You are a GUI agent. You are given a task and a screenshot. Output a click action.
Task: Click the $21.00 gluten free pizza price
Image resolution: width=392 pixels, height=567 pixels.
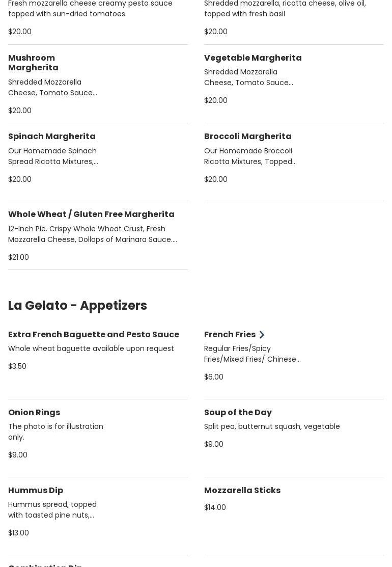coord(18,257)
